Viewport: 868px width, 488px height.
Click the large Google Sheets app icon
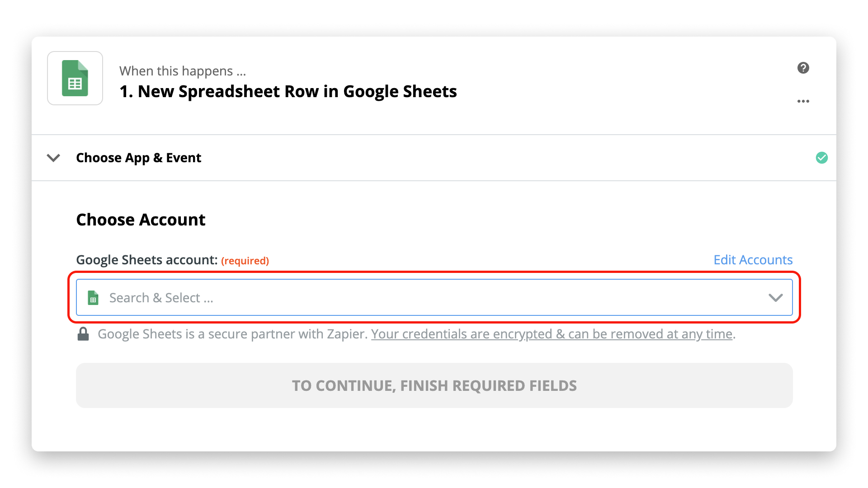(x=75, y=78)
